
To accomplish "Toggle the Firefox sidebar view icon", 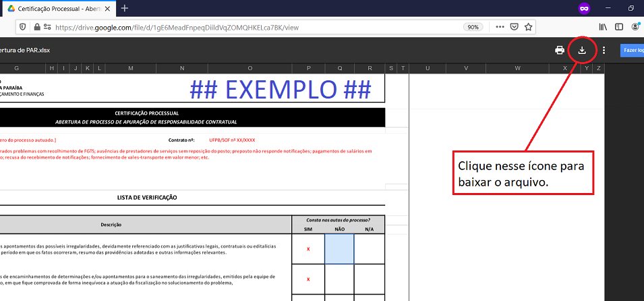I will pyautogui.click(x=619, y=27).
